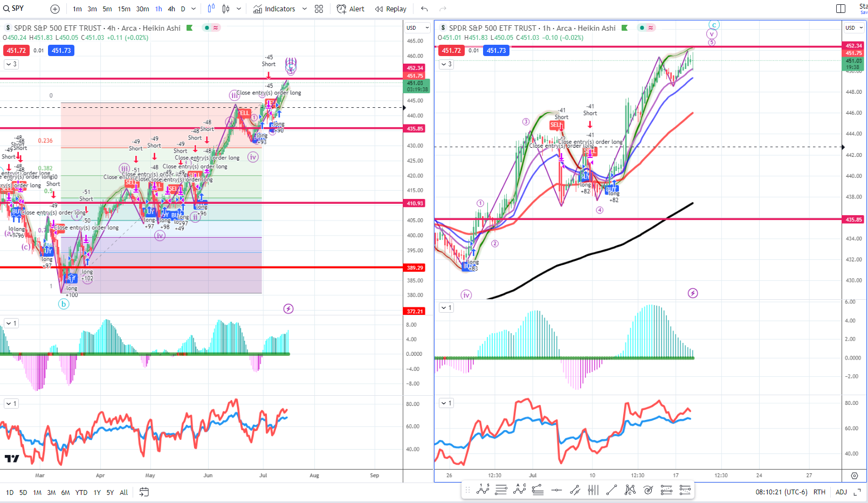Switch to the D timeframe

click(x=183, y=9)
